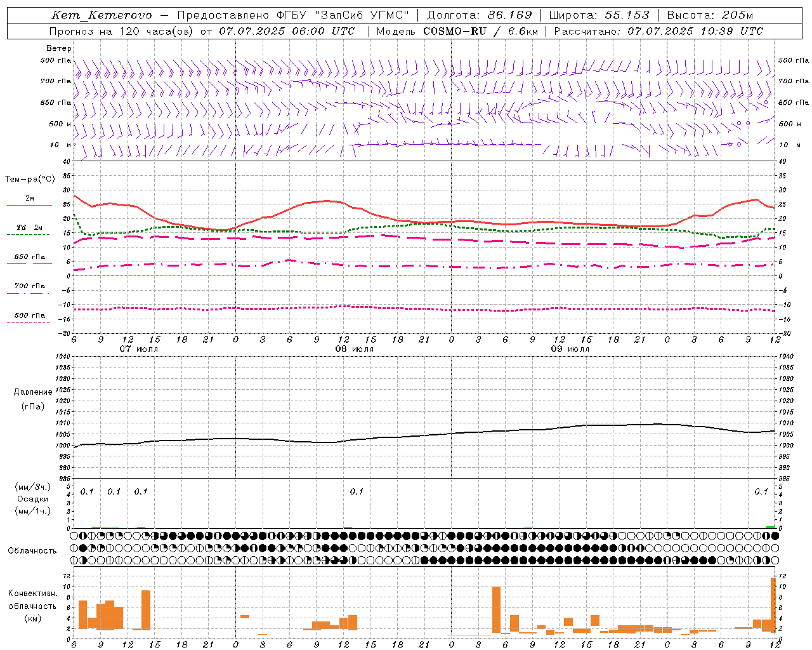Click the Ветер wind section label
The height and width of the screenshot is (650, 812).
pos(58,48)
